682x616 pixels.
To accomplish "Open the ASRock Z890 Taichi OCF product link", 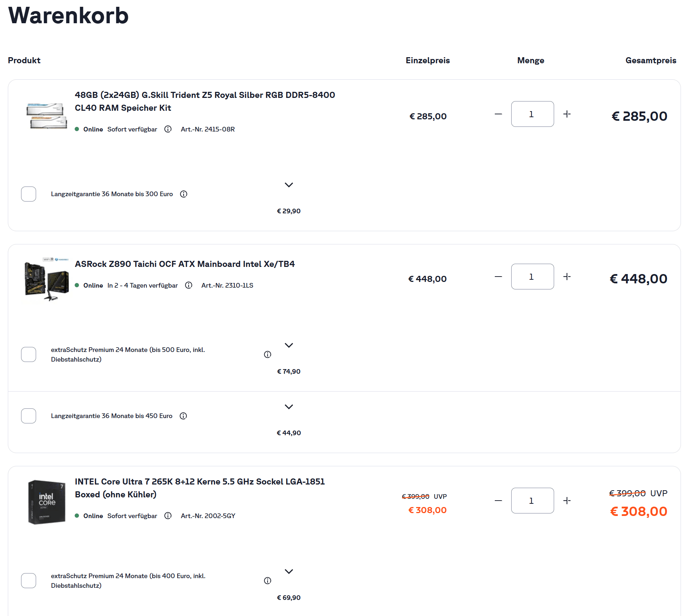I will click(185, 264).
